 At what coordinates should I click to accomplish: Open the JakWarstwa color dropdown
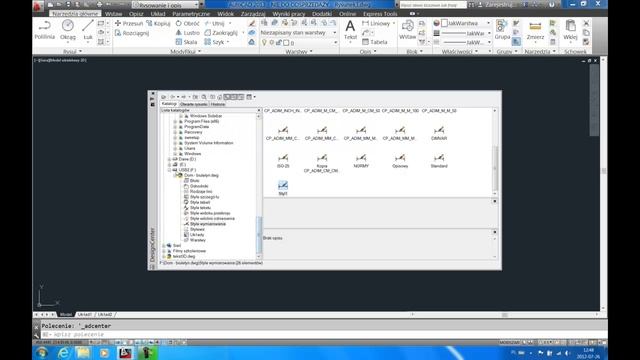(467, 23)
